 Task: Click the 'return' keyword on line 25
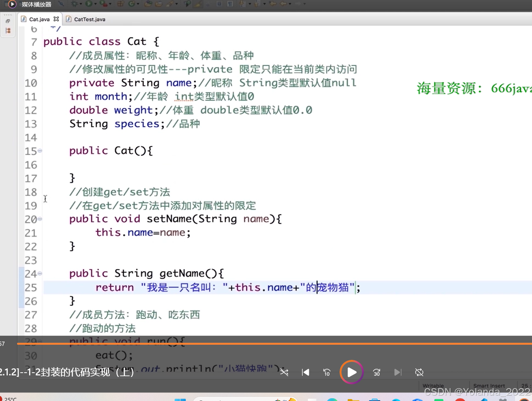coord(114,288)
